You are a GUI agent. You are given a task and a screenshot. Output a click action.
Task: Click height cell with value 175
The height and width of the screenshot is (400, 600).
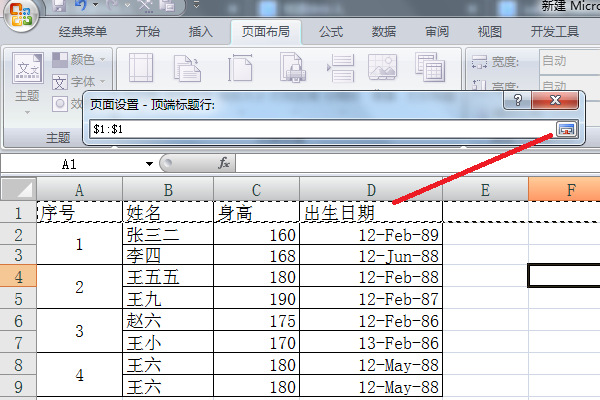tap(256, 320)
